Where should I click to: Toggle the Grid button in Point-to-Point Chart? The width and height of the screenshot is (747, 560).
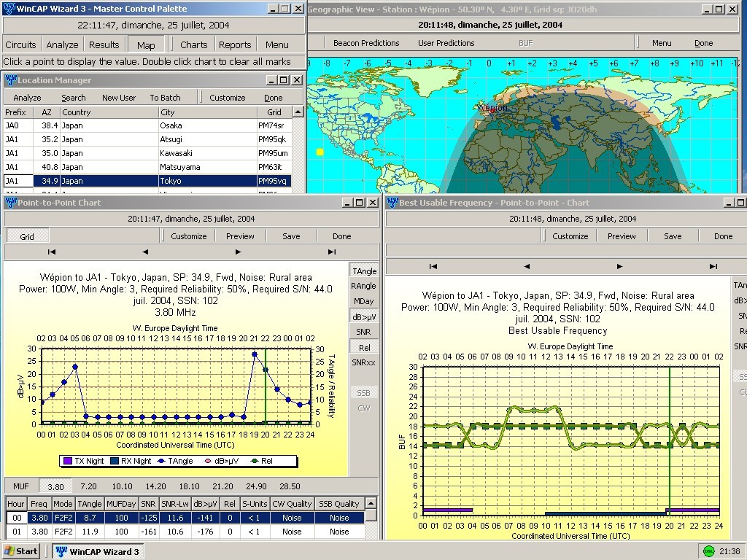point(27,236)
